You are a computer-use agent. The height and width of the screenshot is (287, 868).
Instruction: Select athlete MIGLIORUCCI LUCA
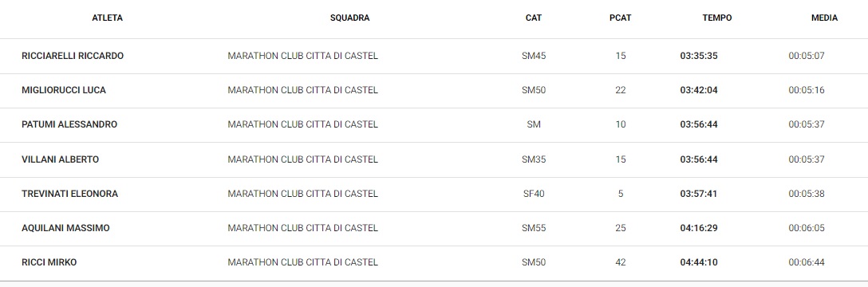pos(64,90)
